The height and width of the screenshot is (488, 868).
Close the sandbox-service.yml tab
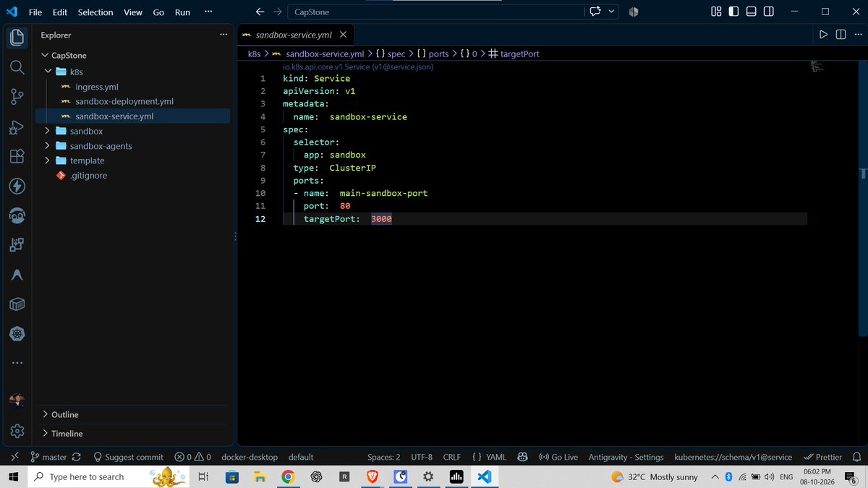point(343,34)
